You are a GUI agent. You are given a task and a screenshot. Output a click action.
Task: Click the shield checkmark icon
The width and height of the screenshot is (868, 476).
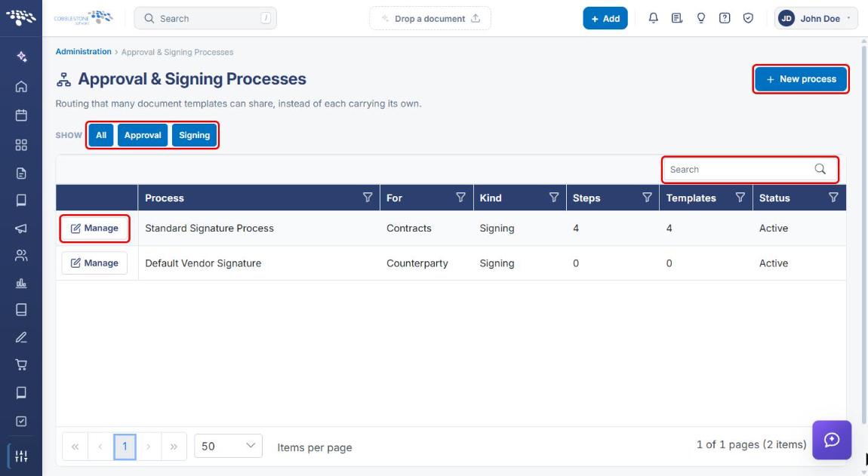[x=748, y=18]
